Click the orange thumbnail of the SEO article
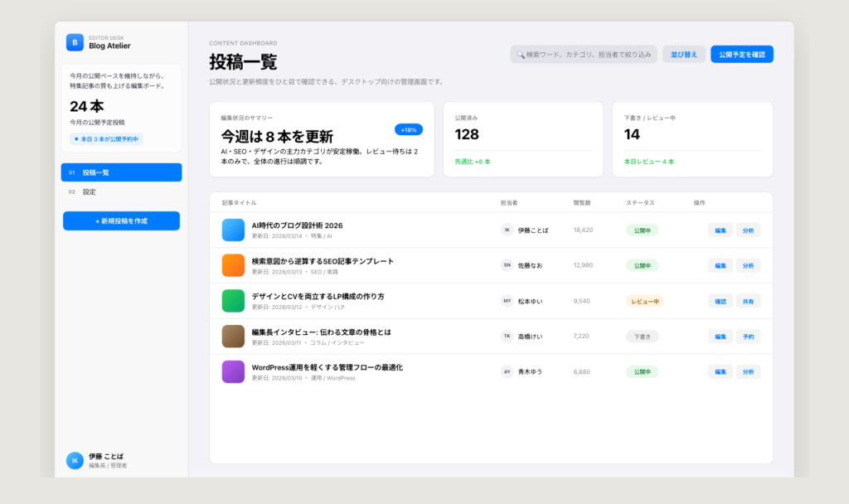 (x=233, y=265)
